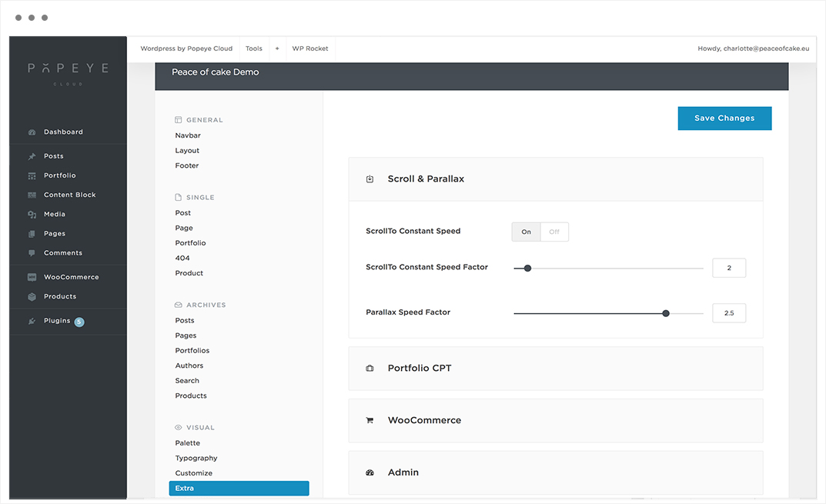Open the Typography settings
This screenshot has width=826, height=504.
[x=196, y=459]
